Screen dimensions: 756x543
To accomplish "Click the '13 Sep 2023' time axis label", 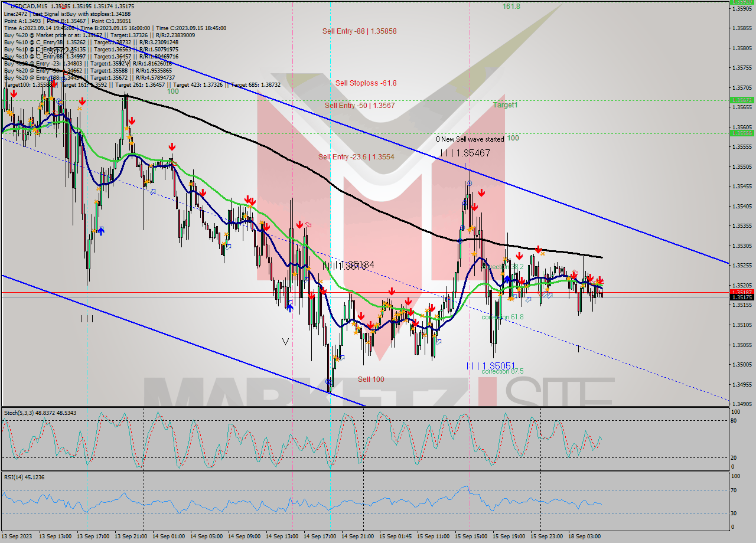I will [x=18, y=537].
